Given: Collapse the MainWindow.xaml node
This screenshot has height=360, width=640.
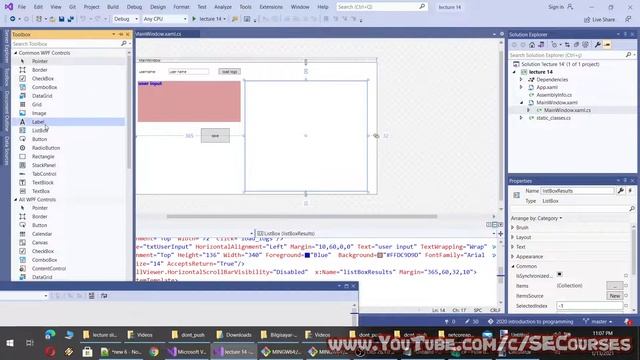Looking at the screenshot, I should click(521, 102).
